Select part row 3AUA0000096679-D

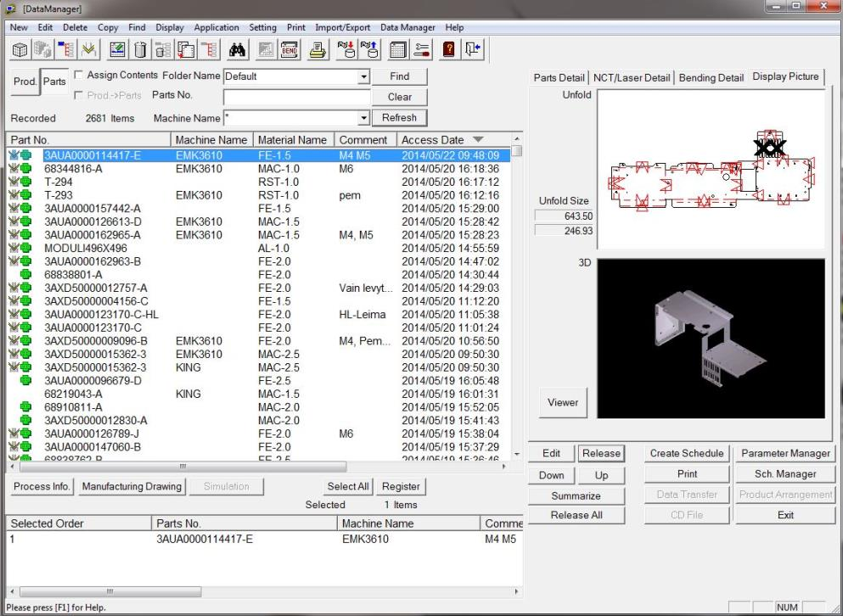point(258,381)
